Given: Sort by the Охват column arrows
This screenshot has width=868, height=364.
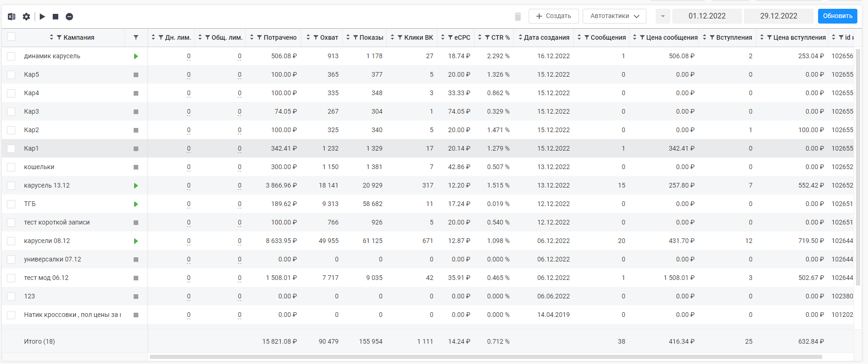Looking at the screenshot, I should [x=308, y=37].
